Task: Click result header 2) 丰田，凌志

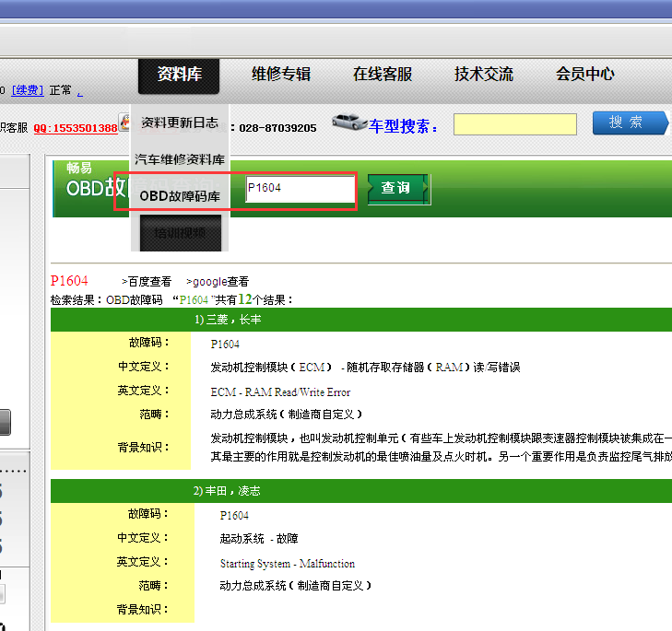Action: (x=361, y=491)
